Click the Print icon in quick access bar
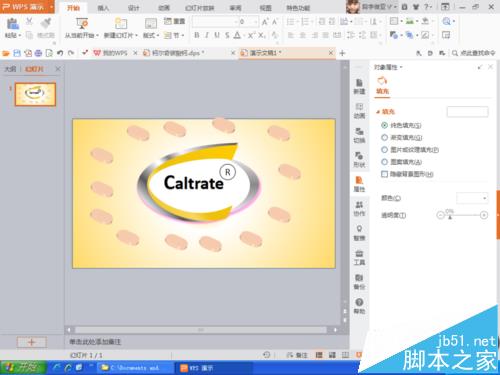The image size is (500, 375). (x=38, y=53)
